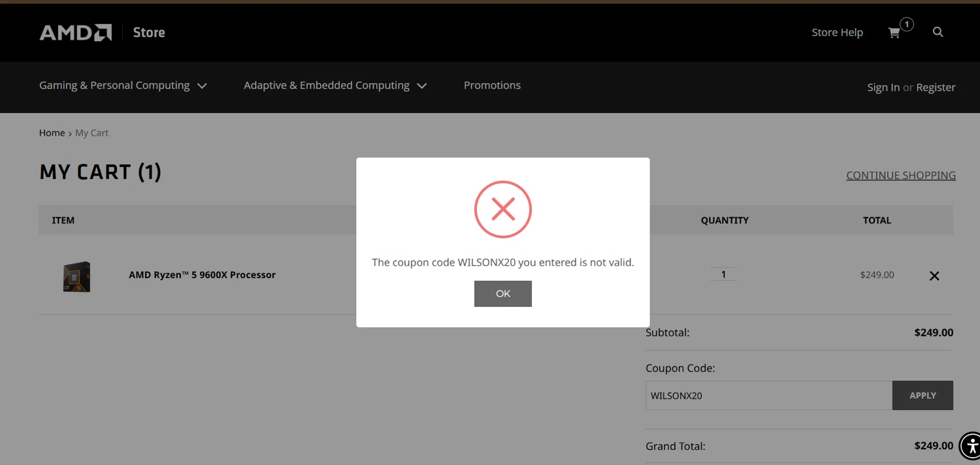Viewport: 980px width, 465px height.
Task: Open the shopping cart icon
Action: coord(894,33)
